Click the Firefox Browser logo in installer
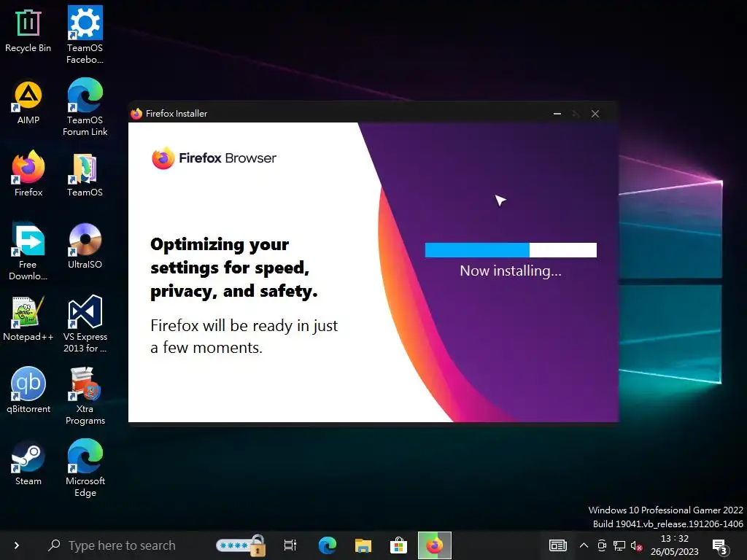 (x=214, y=158)
